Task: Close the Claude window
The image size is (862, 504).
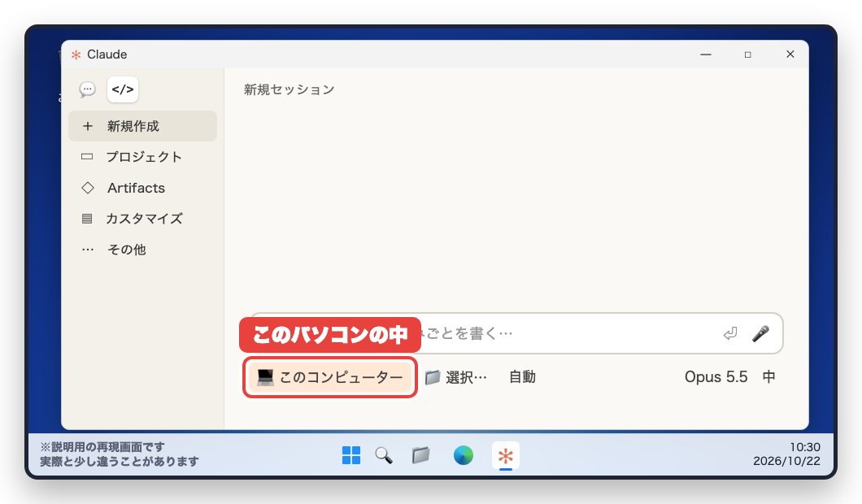Action: tap(790, 54)
